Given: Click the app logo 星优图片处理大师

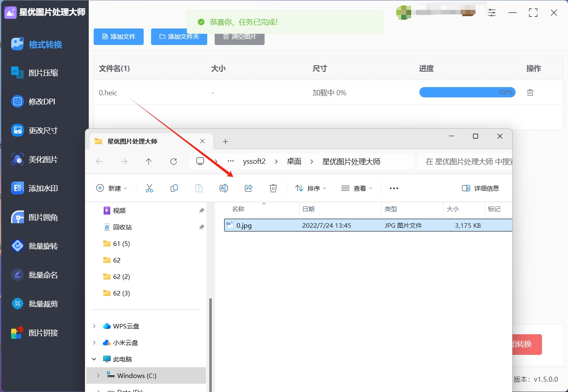Looking at the screenshot, I should click(x=10, y=12).
